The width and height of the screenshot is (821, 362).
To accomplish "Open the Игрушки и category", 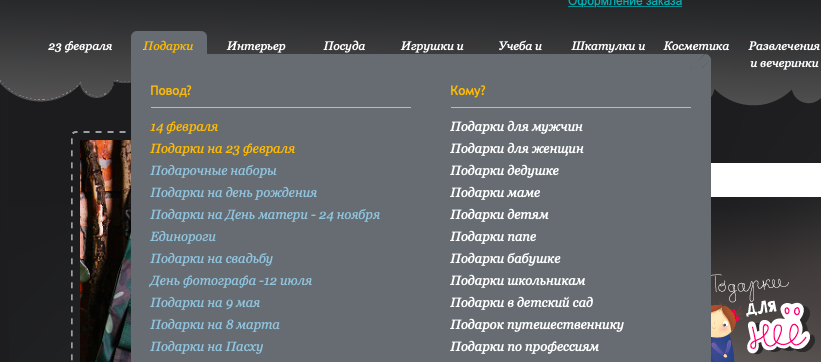I will point(432,46).
